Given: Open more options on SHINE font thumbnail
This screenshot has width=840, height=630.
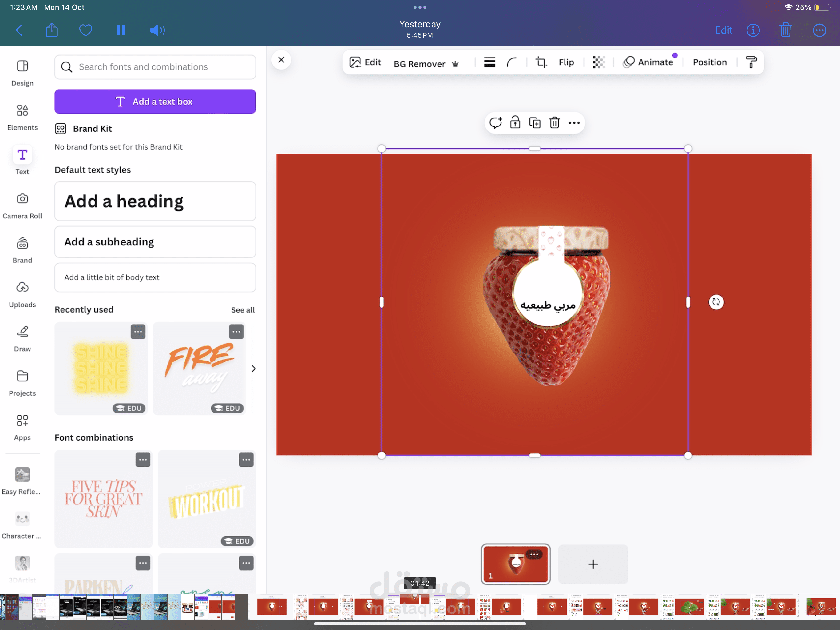Looking at the screenshot, I should pyautogui.click(x=138, y=332).
